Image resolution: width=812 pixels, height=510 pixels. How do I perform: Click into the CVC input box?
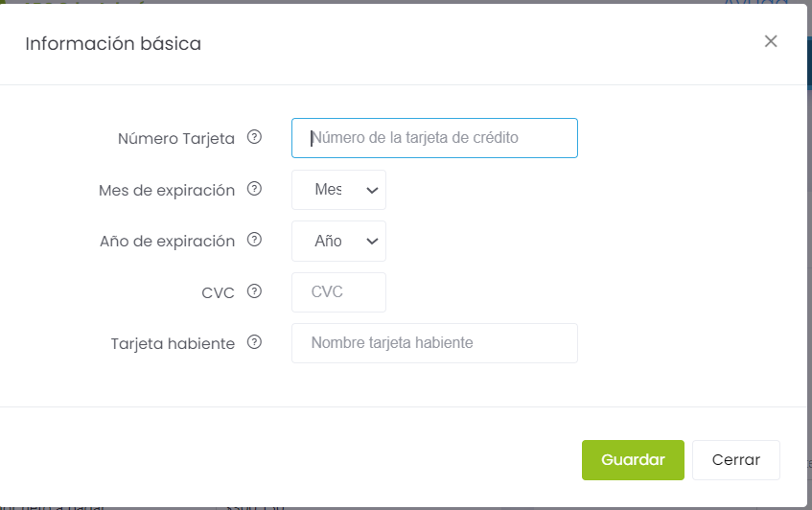click(x=338, y=292)
